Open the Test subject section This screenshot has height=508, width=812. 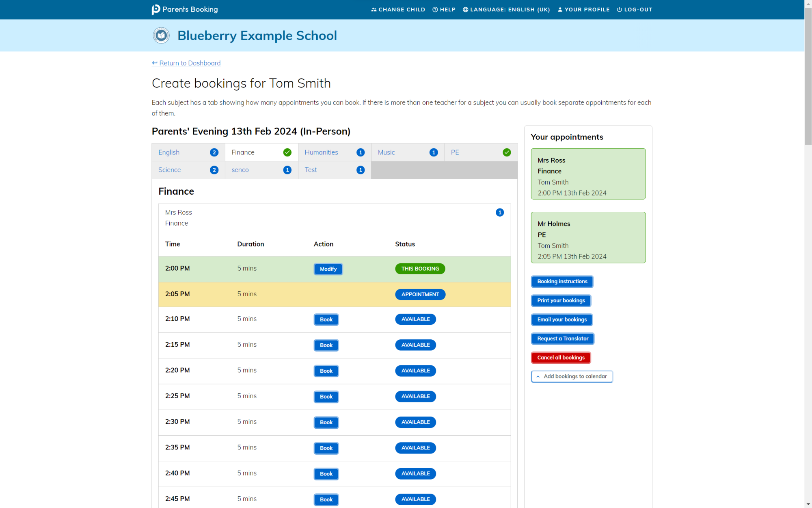coord(311,170)
